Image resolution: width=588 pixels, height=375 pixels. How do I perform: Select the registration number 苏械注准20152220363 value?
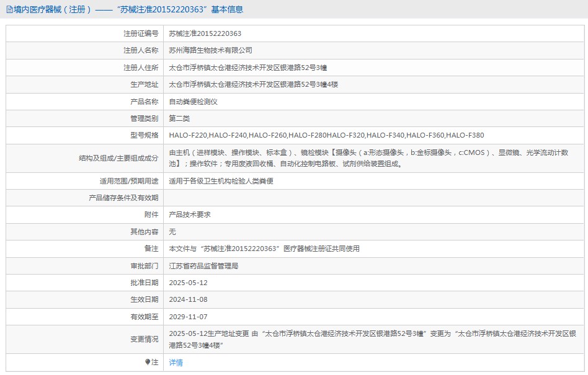[x=205, y=33]
